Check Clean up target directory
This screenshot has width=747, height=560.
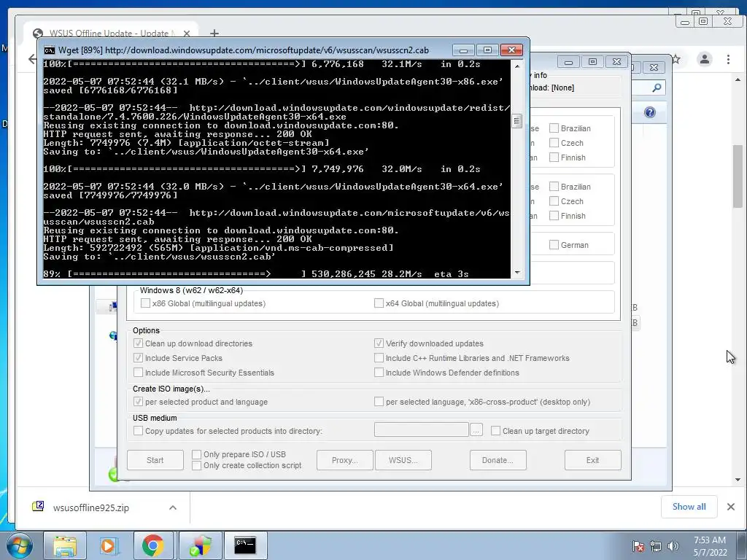click(x=495, y=431)
